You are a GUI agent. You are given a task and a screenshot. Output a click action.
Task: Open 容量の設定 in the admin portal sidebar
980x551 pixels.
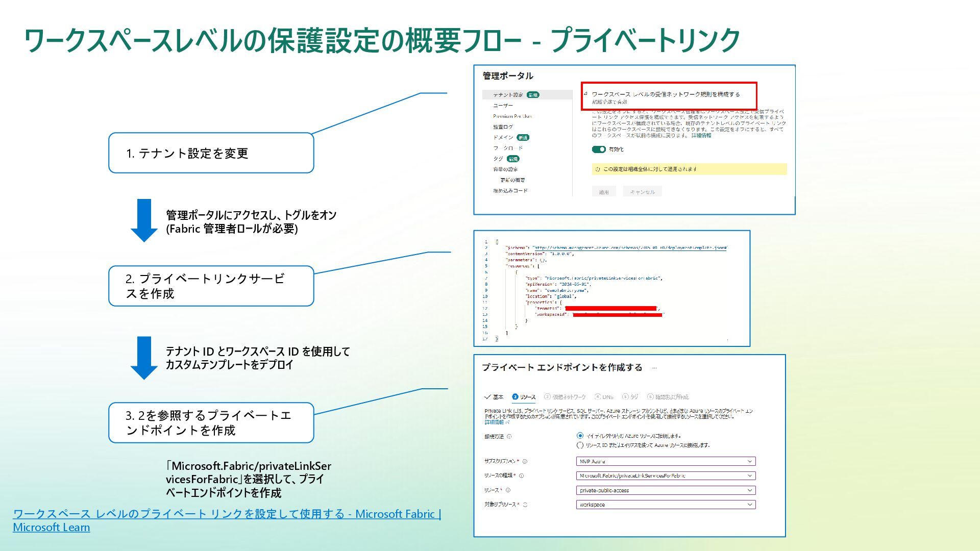505,169
